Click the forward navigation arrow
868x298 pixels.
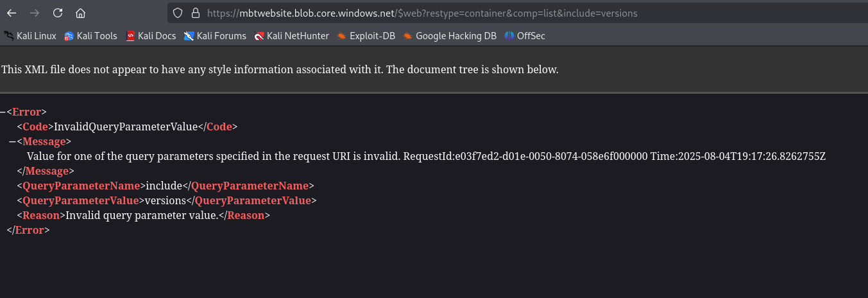(35, 13)
